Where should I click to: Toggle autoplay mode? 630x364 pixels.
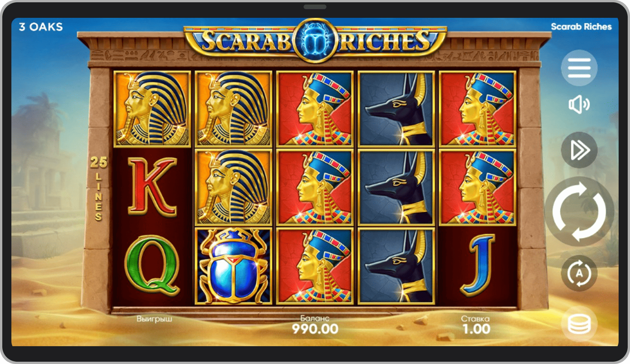pos(579,273)
